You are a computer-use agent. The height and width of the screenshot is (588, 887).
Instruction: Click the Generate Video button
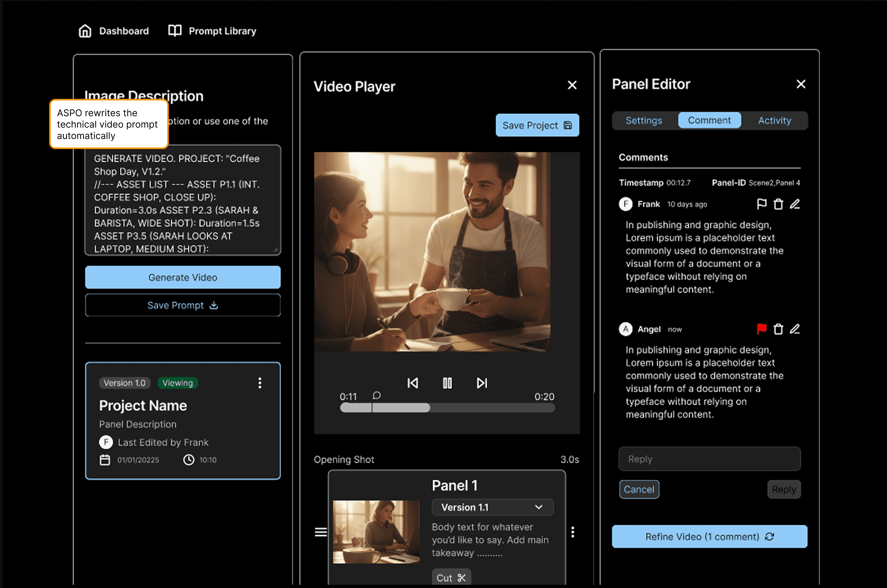183,277
